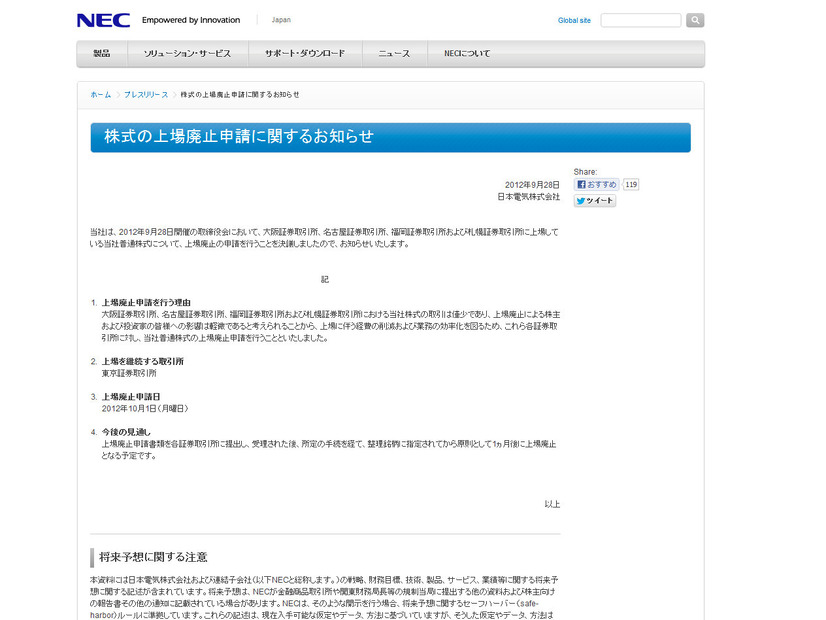Click the text 2012年10月1日（月曜日）
This screenshot has height=620, width=826.
point(145,409)
